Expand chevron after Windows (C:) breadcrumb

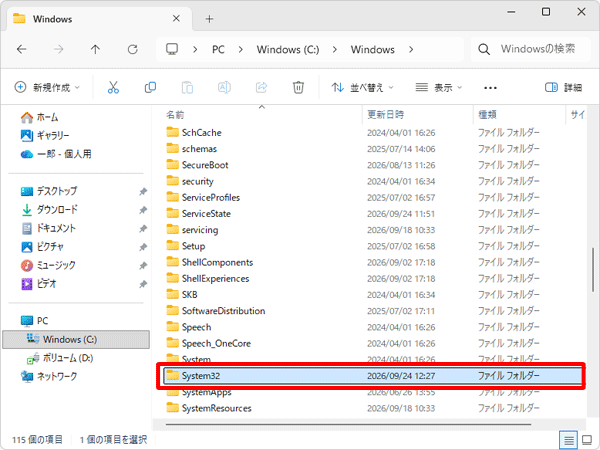334,49
